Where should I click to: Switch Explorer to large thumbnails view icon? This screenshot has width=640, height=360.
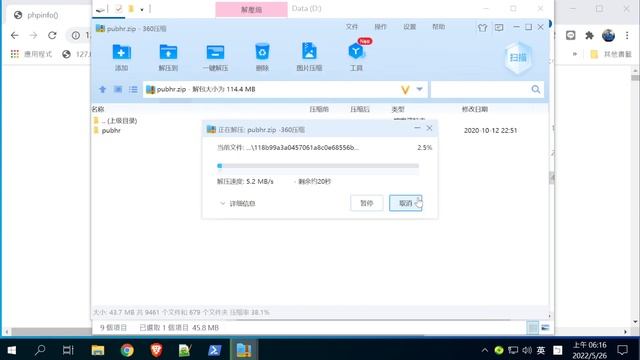[545, 327]
